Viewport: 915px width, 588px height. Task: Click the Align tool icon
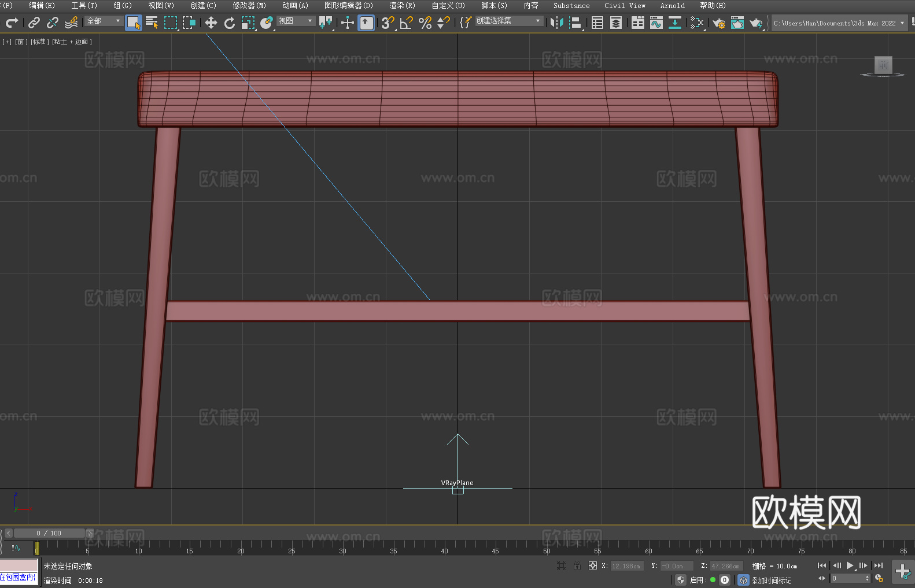[575, 23]
